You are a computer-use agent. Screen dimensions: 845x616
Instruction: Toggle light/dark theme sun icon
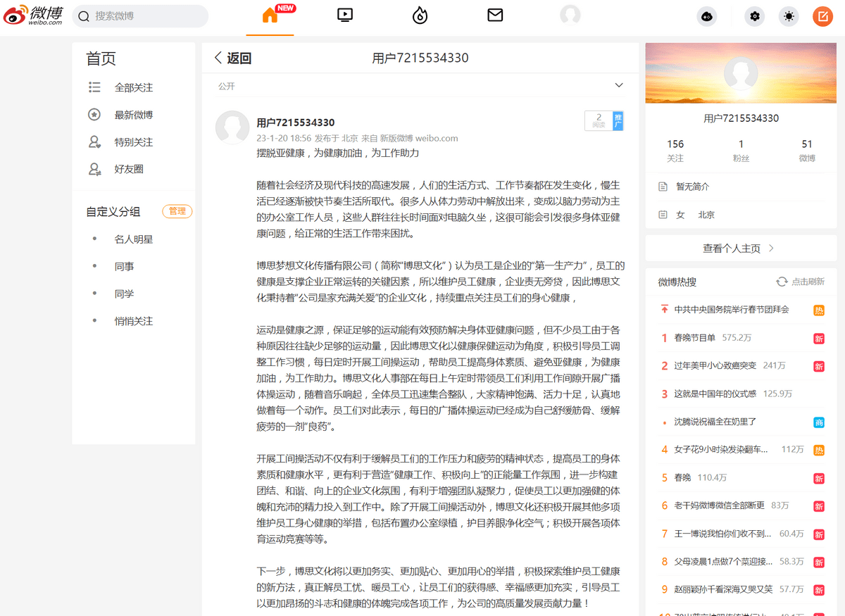tap(789, 16)
